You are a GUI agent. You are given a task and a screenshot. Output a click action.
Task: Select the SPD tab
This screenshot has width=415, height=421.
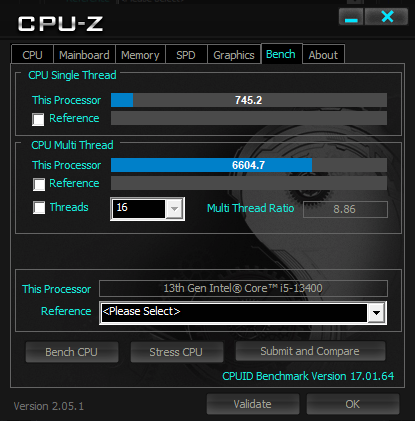click(x=186, y=55)
